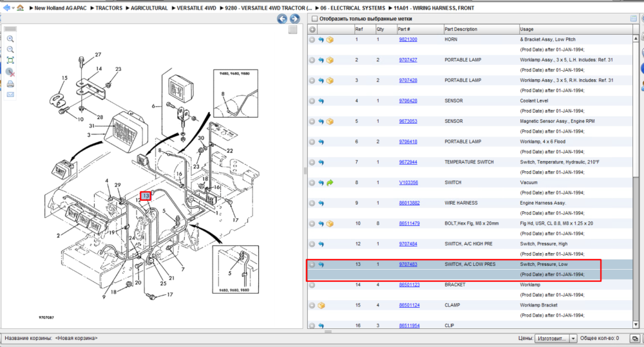644x347 pixels.
Task: Open part number 86511954 link
Action: [409, 326]
